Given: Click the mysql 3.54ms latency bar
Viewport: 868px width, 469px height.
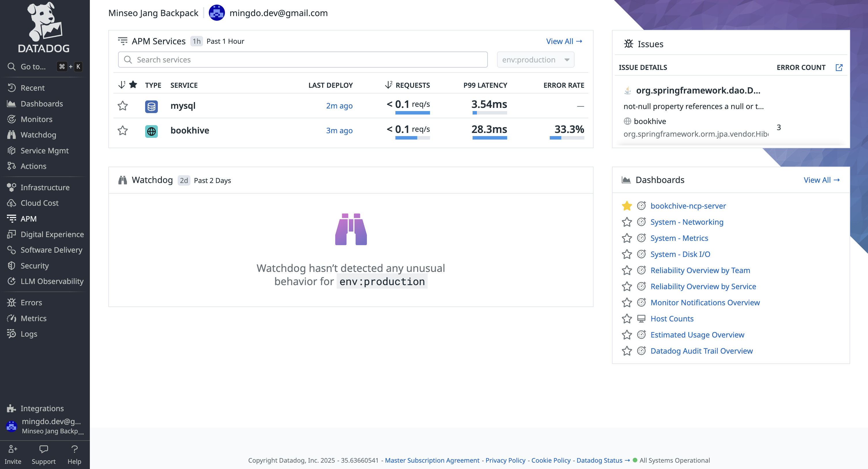Looking at the screenshot, I should coord(490,113).
